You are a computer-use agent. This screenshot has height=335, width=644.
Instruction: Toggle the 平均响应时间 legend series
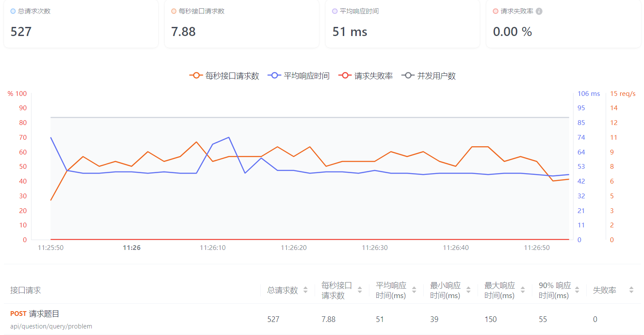point(299,76)
